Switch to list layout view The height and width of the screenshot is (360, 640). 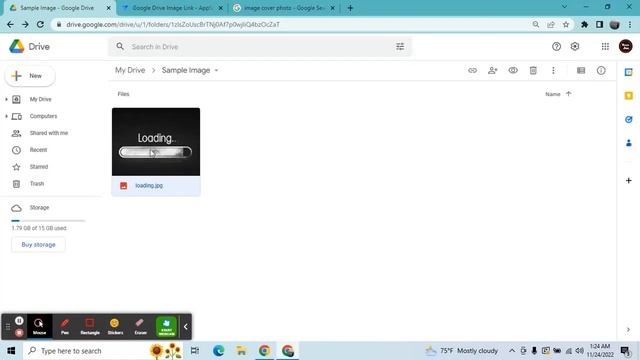click(x=581, y=70)
